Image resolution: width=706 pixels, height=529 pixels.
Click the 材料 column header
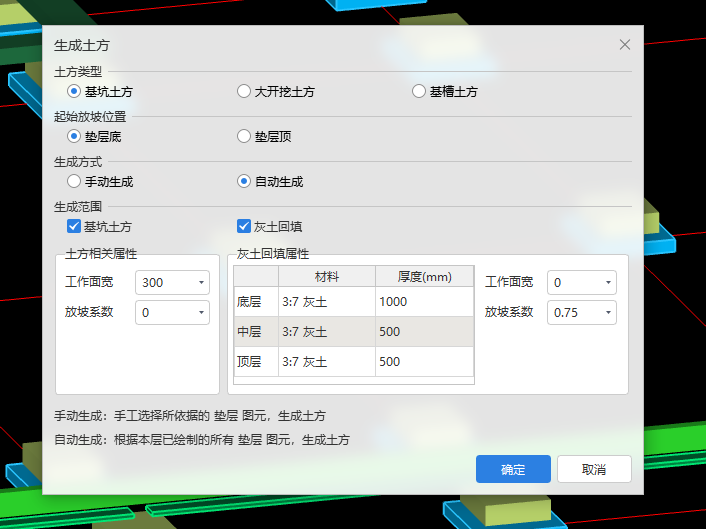[x=327, y=276]
